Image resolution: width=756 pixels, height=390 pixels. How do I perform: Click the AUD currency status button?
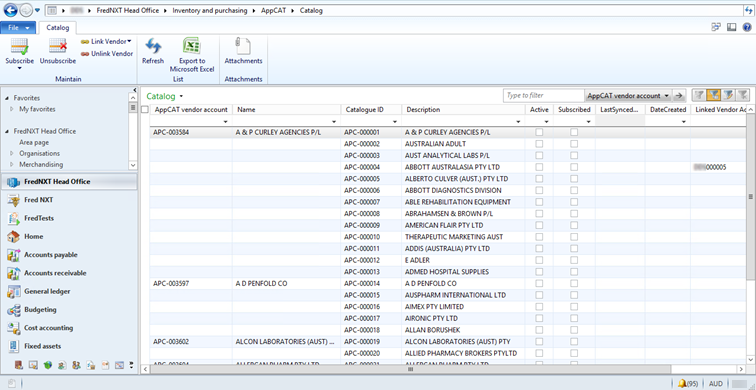(x=716, y=383)
